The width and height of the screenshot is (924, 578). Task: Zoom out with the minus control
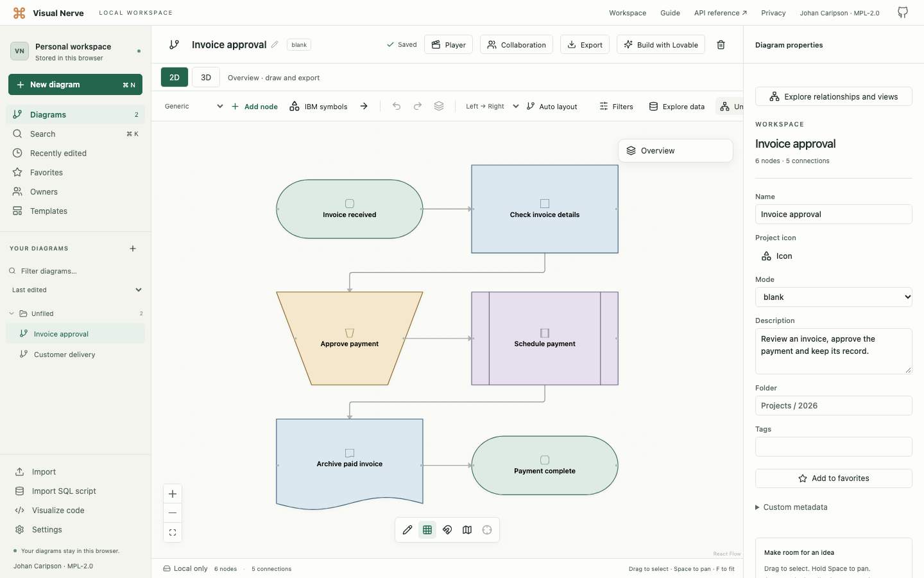click(x=173, y=513)
